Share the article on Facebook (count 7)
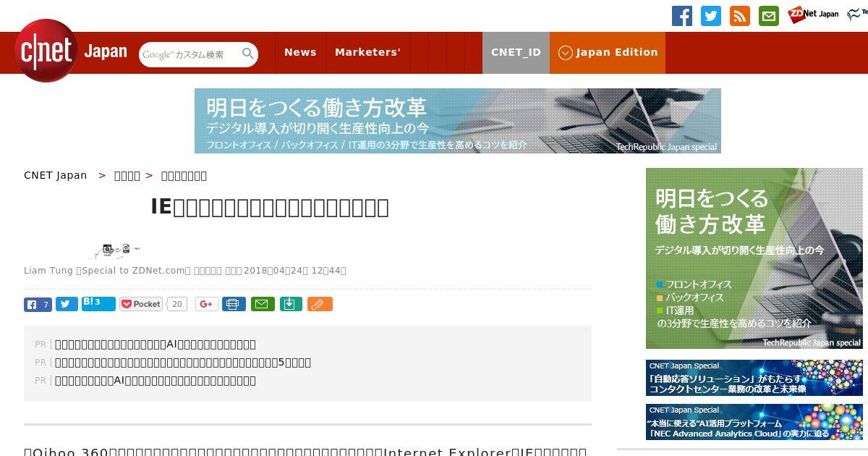The image size is (868, 456). (38, 304)
